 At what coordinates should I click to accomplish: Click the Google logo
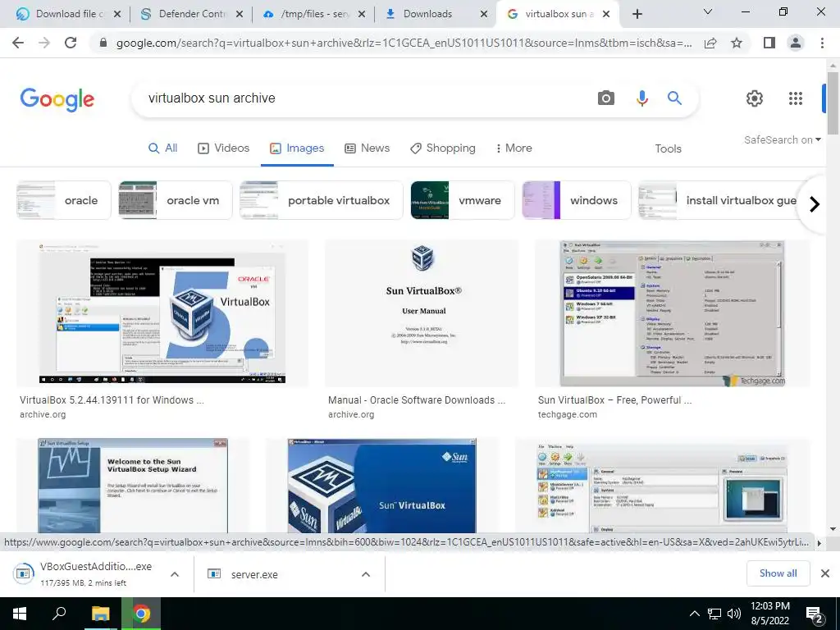point(57,99)
